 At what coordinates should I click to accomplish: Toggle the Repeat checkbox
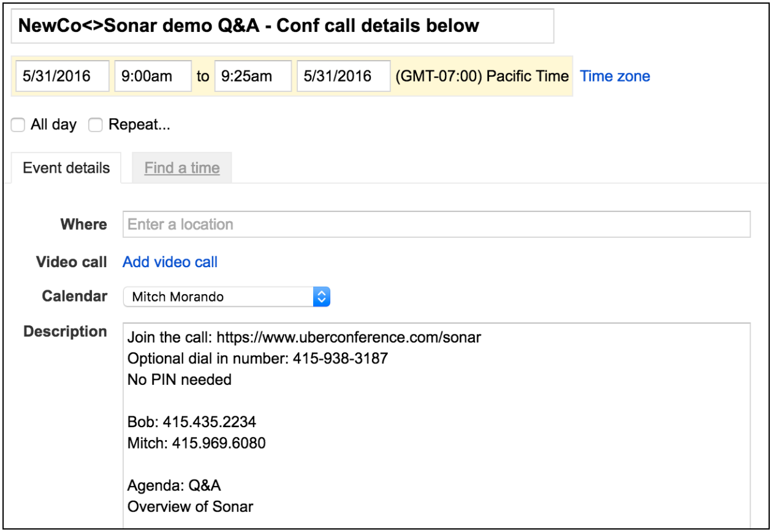point(95,125)
